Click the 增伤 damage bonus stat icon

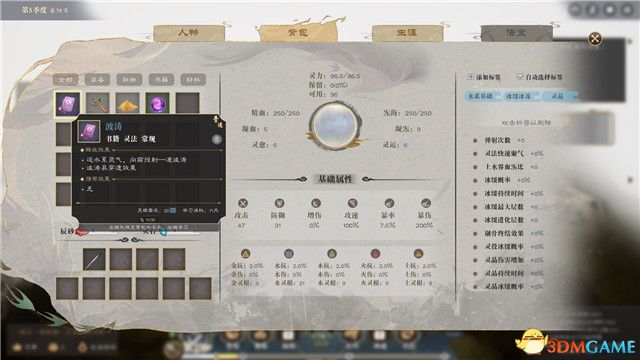(x=316, y=203)
